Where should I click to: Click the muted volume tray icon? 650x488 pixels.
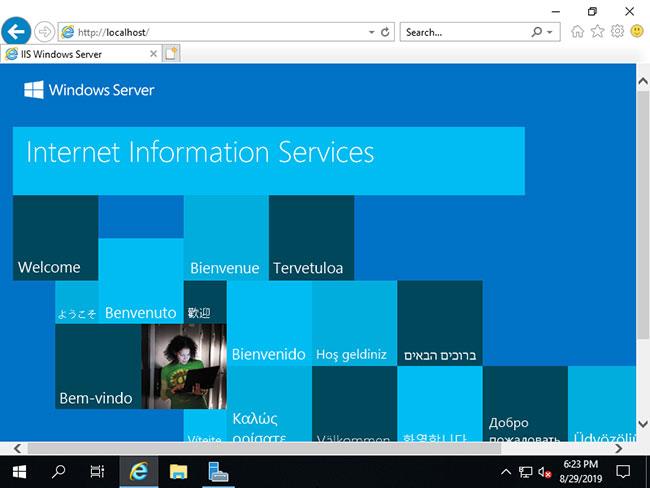pyautogui.click(x=544, y=472)
